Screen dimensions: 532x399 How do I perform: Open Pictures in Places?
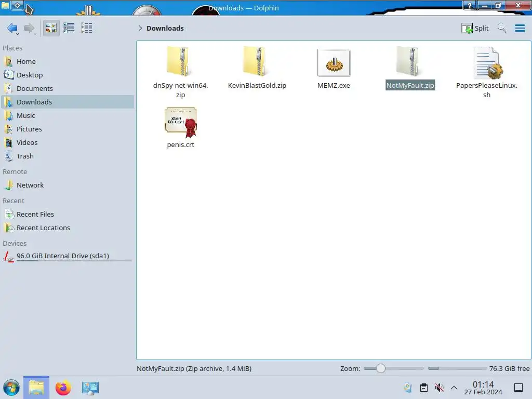67,129
